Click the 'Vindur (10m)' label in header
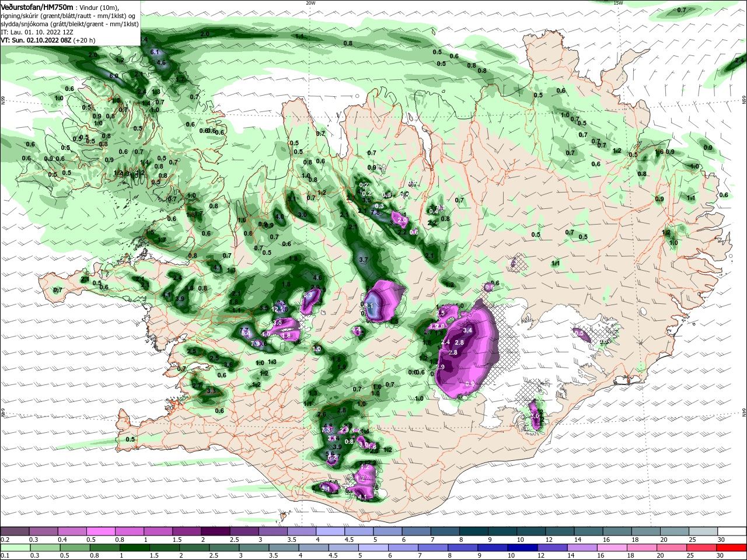 pyautogui.click(x=99, y=8)
